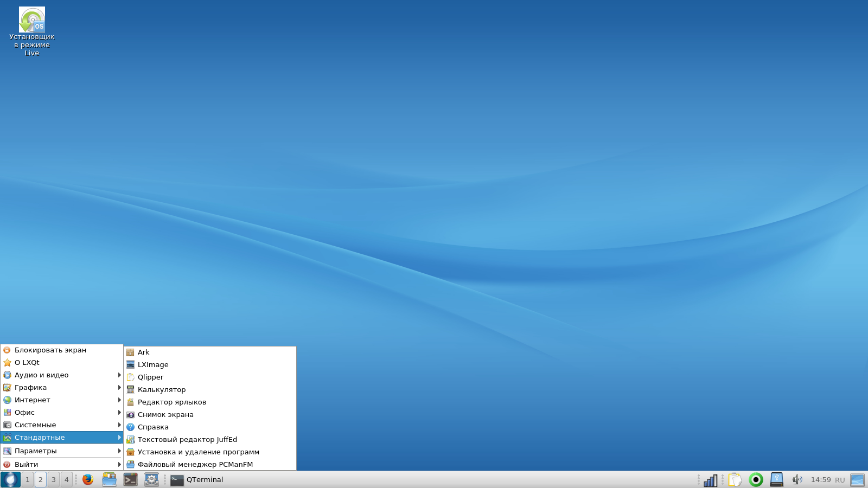Launch Firefox from the taskbar
Viewport: 868px width, 488px height.
coord(88,479)
